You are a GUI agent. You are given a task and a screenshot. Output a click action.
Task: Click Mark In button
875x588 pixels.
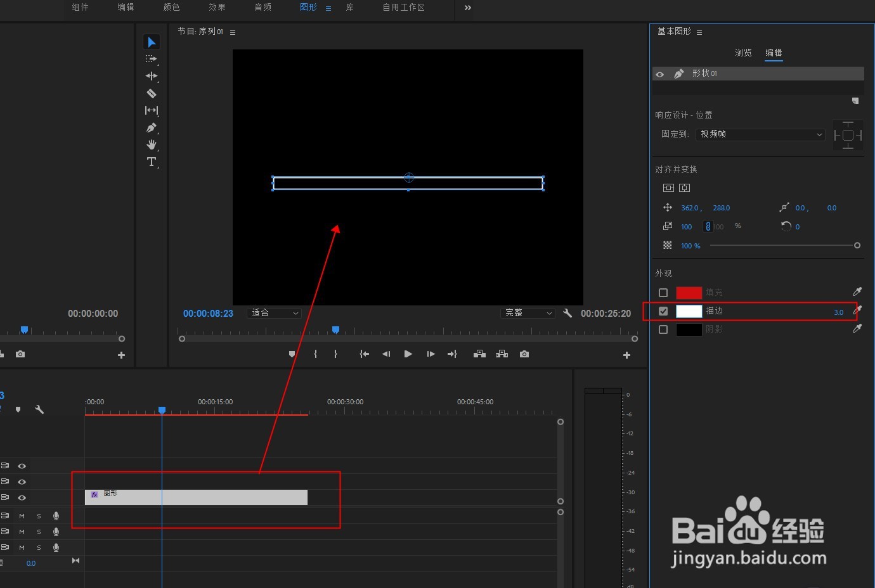315,354
